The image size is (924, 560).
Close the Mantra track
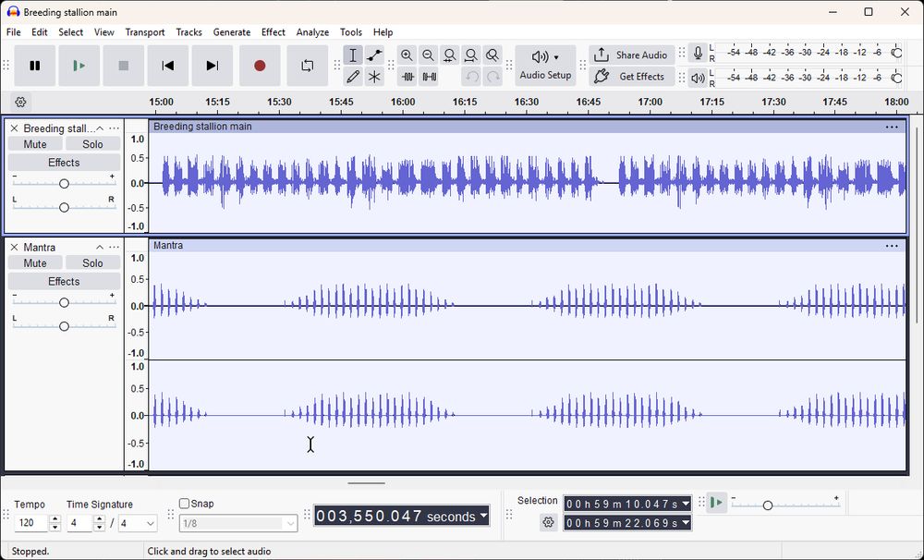pos(14,248)
